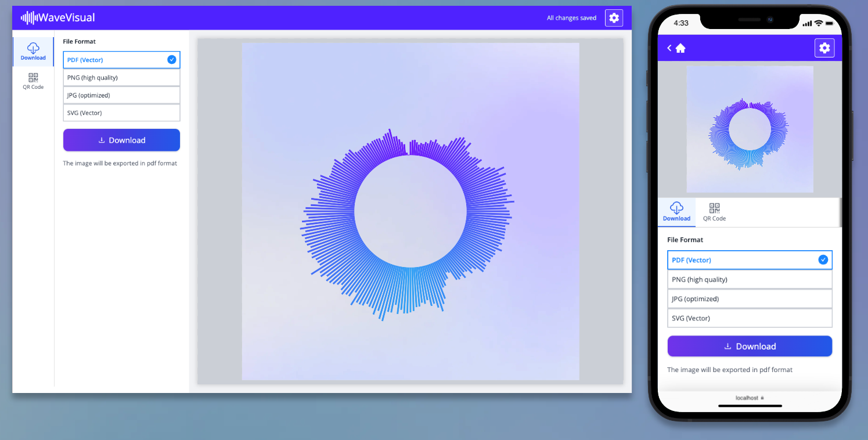Select the Download tab on the mobile view

click(676, 212)
